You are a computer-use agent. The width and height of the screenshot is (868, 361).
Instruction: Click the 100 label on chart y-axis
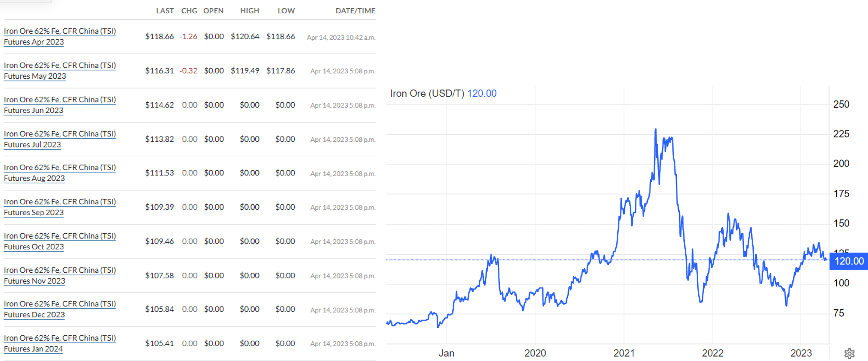tap(841, 283)
